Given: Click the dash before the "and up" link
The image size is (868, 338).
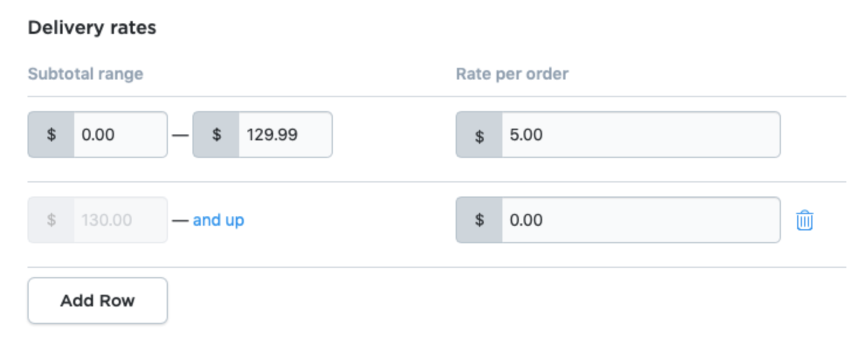Looking at the screenshot, I should pos(180,220).
